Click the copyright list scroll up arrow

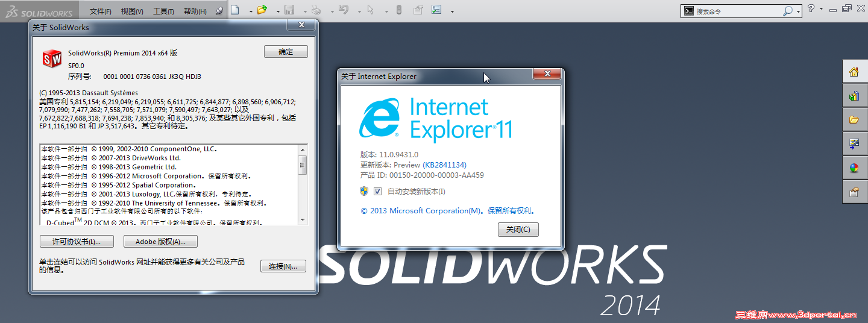point(303,149)
